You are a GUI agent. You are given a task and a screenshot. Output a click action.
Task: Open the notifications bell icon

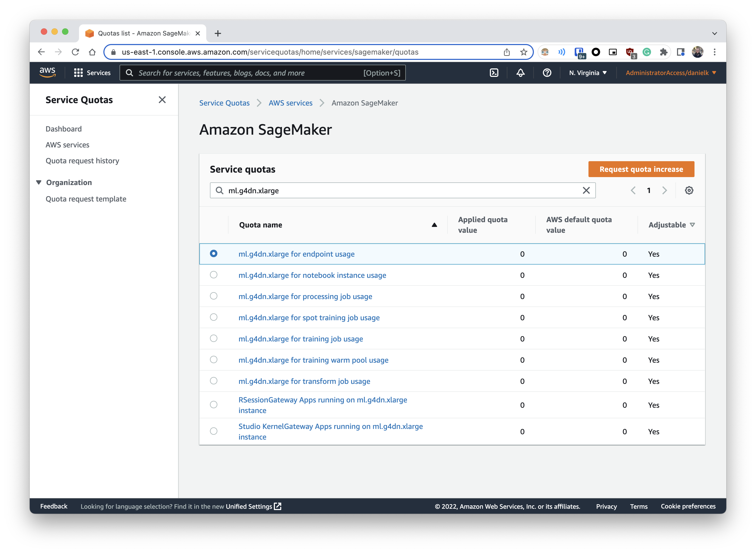[520, 73]
